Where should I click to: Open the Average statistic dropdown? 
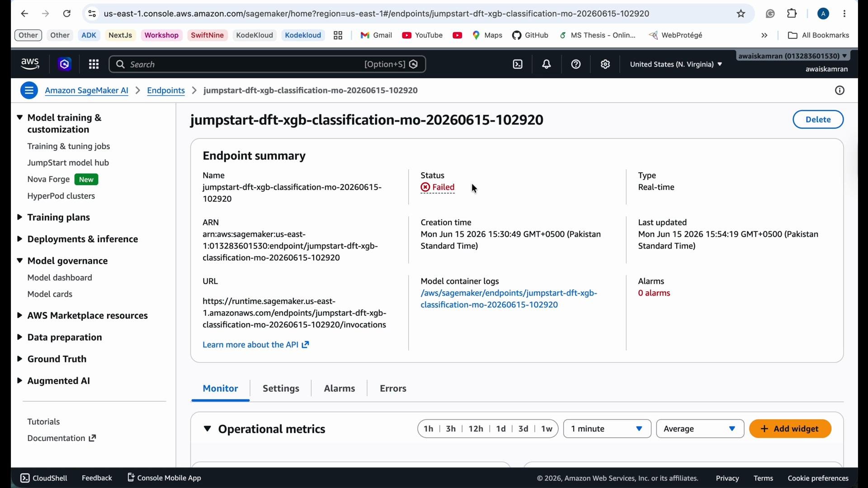pyautogui.click(x=700, y=429)
